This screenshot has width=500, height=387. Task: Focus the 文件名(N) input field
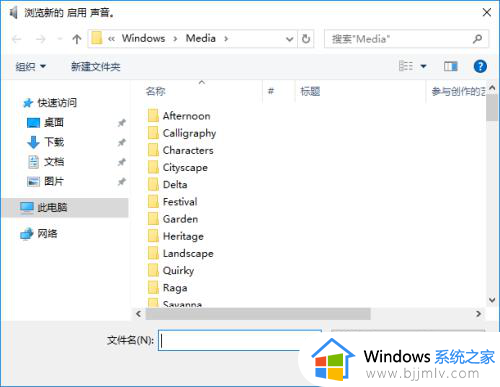coord(240,340)
